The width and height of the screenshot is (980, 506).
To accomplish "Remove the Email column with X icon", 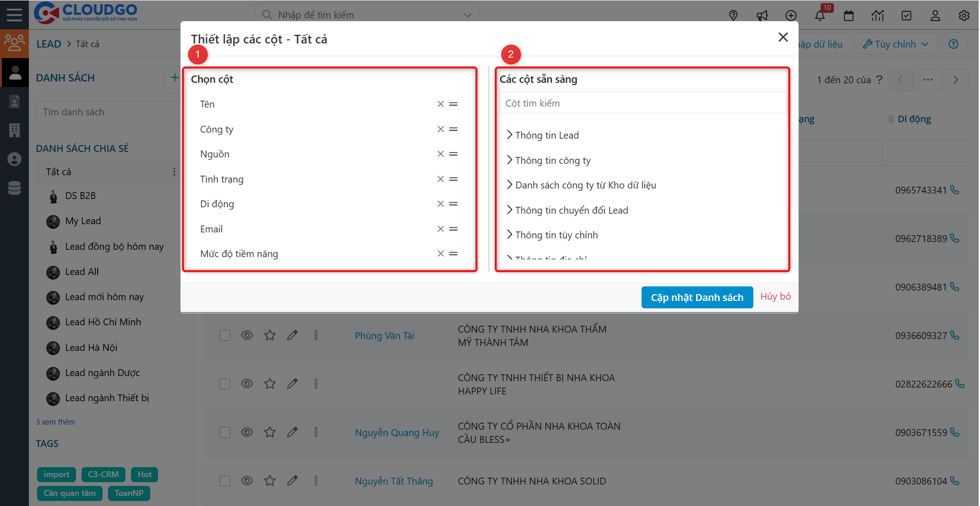I will 441,229.
